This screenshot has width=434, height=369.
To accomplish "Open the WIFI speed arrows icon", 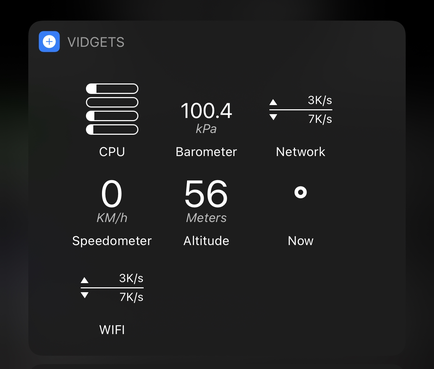I will coord(112,287).
